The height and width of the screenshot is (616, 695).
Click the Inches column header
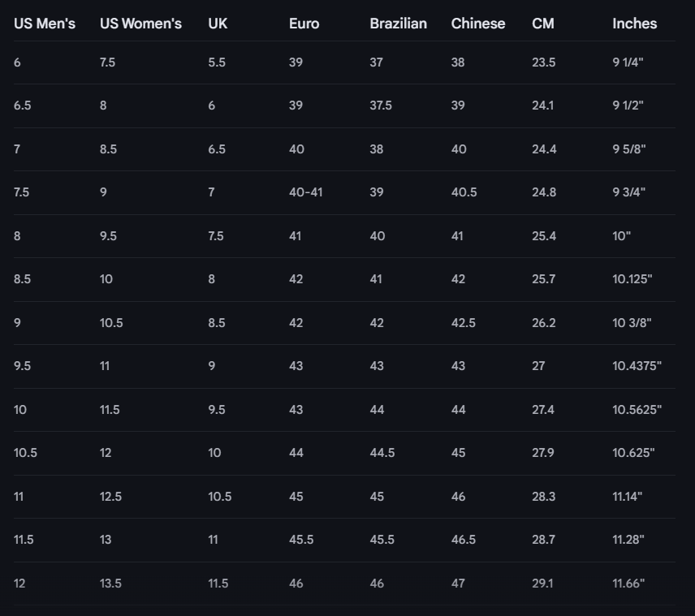click(634, 24)
